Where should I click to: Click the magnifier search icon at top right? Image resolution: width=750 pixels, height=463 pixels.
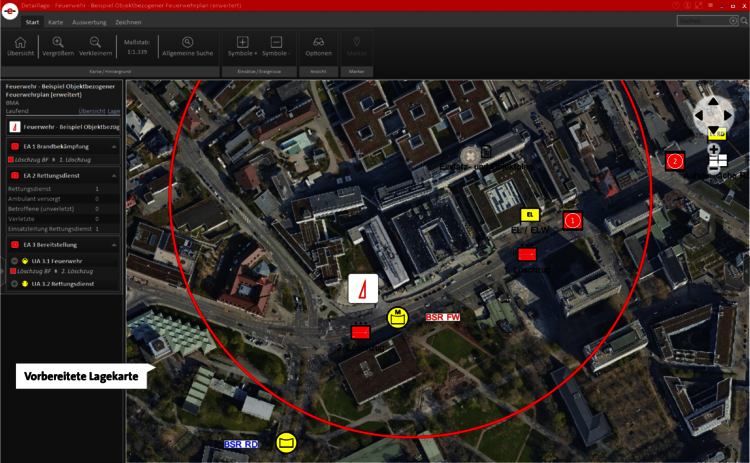pyautogui.click(x=744, y=21)
